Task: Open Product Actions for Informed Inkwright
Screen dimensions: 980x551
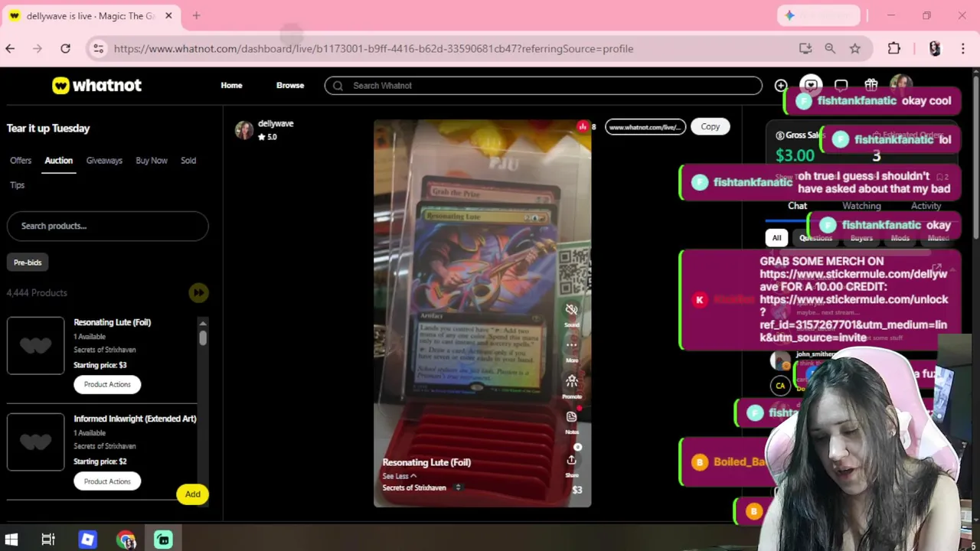Action: (x=107, y=481)
